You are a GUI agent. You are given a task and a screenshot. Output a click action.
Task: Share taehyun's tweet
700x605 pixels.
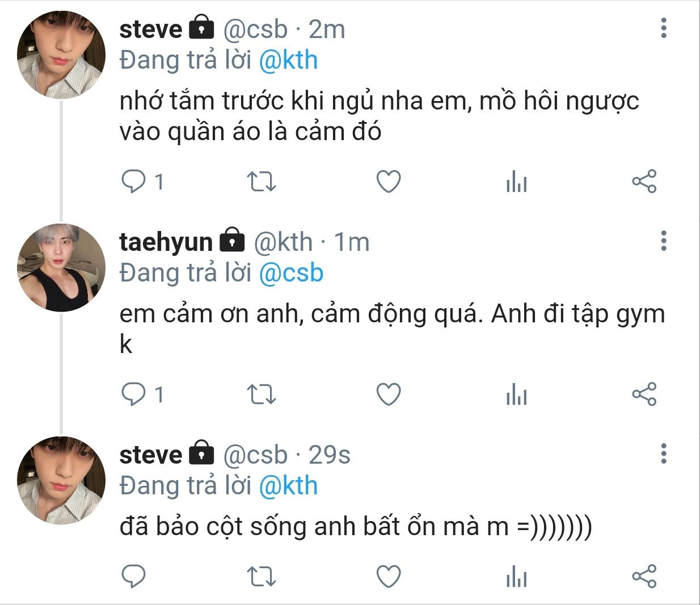tap(644, 394)
